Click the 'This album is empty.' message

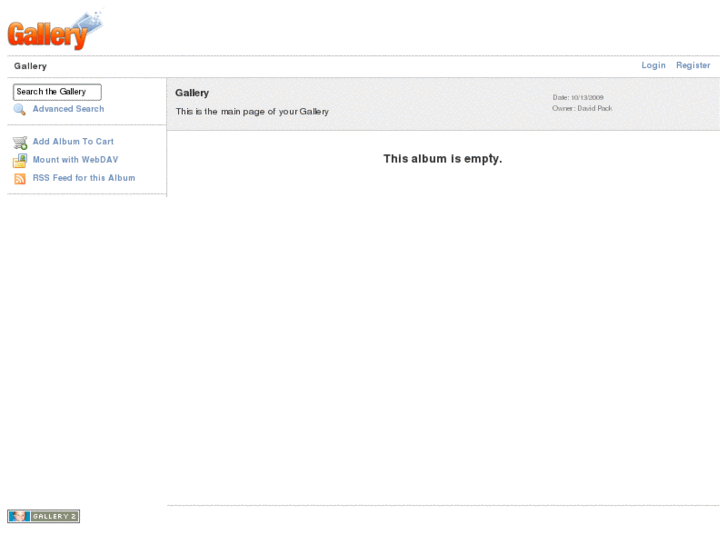(x=443, y=159)
